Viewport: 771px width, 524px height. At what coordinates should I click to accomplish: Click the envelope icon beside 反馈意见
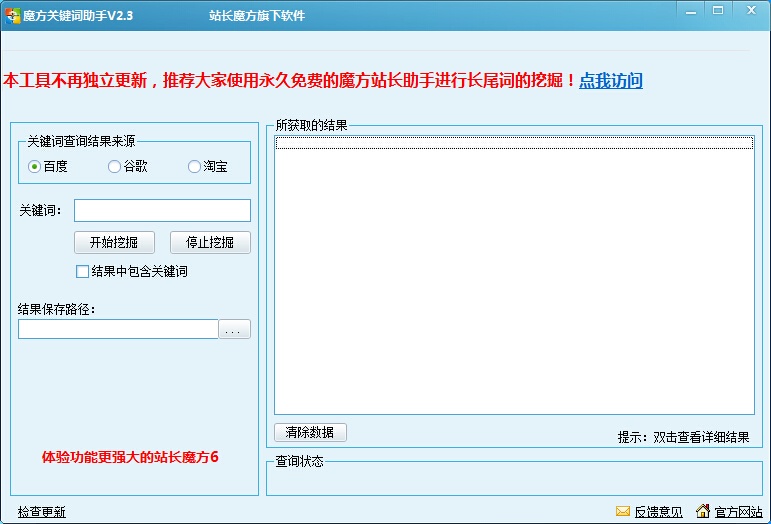(x=623, y=511)
